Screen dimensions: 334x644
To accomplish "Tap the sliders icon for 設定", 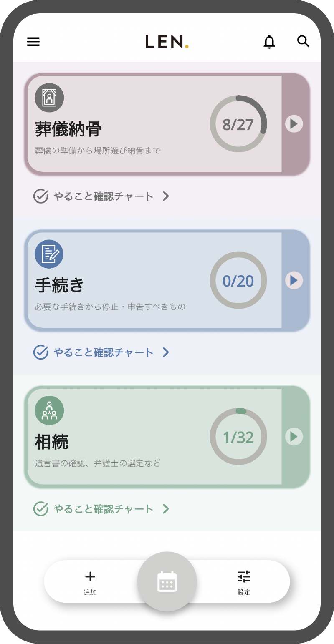I will pyautogui.click(x=244, y=576).
